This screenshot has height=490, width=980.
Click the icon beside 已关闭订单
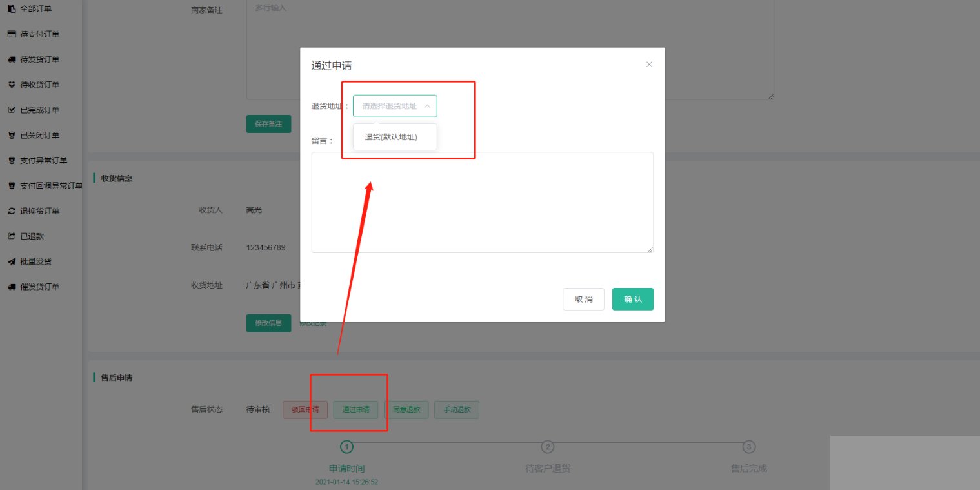coord(12,136)
